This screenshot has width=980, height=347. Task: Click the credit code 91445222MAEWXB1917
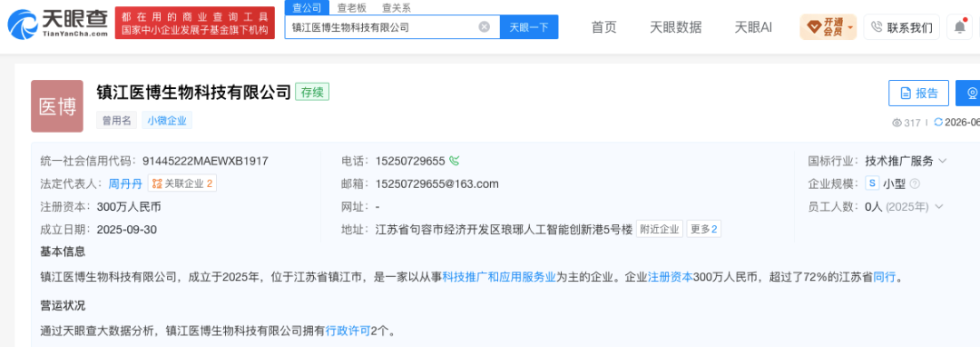point(205,162)
